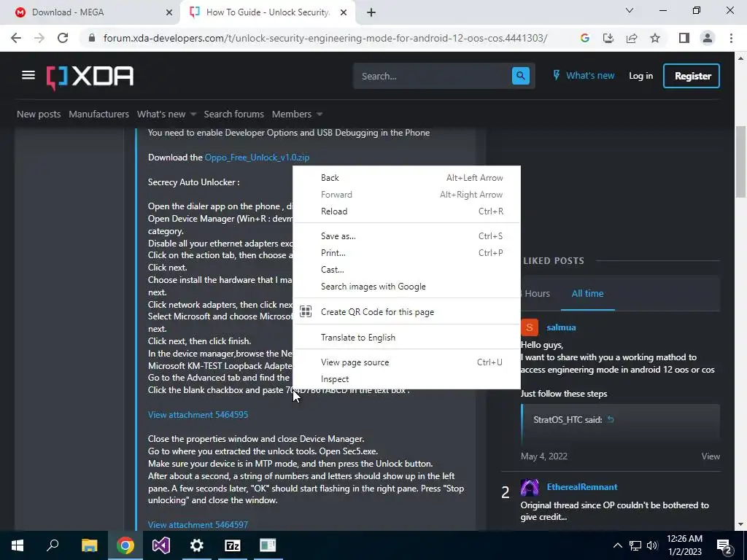
Task: Click the Register button
Action: click(x=692, y=76)
